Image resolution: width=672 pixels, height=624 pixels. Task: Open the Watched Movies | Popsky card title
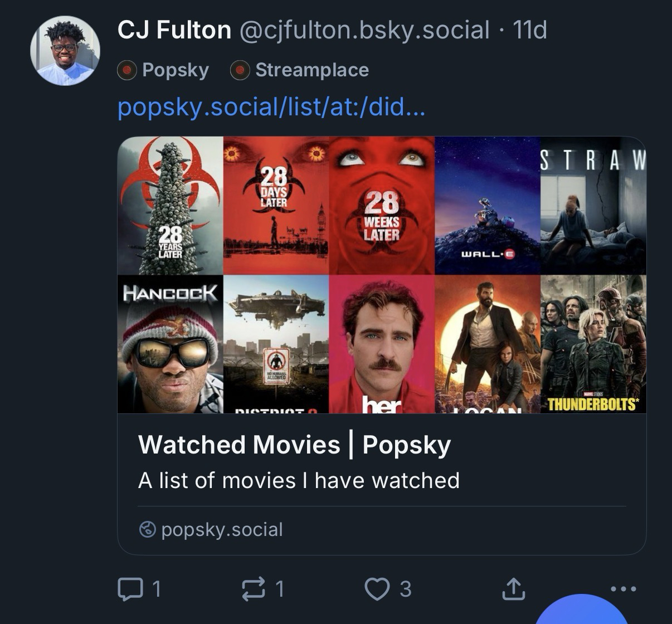pyautogui.click(x=294, y=445)
